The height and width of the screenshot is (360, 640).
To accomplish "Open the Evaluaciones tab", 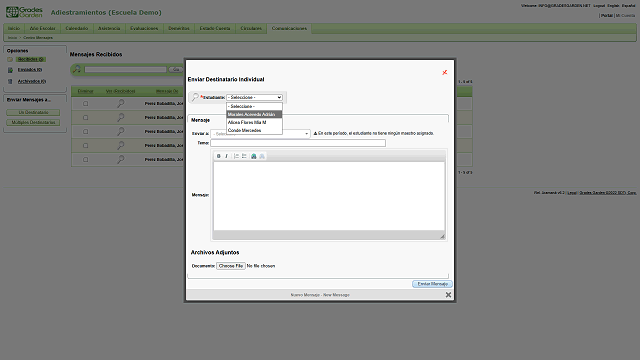I will point(144,29).
